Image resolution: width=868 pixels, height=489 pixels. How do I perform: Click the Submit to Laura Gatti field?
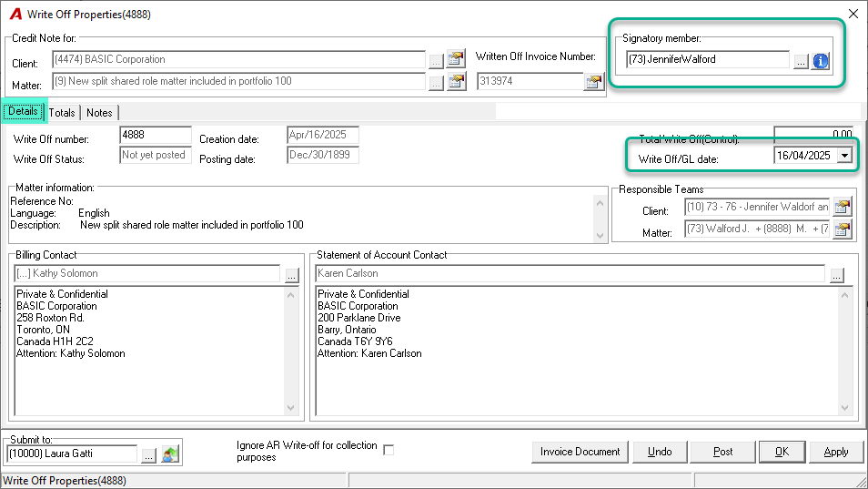tap(72, 453)
